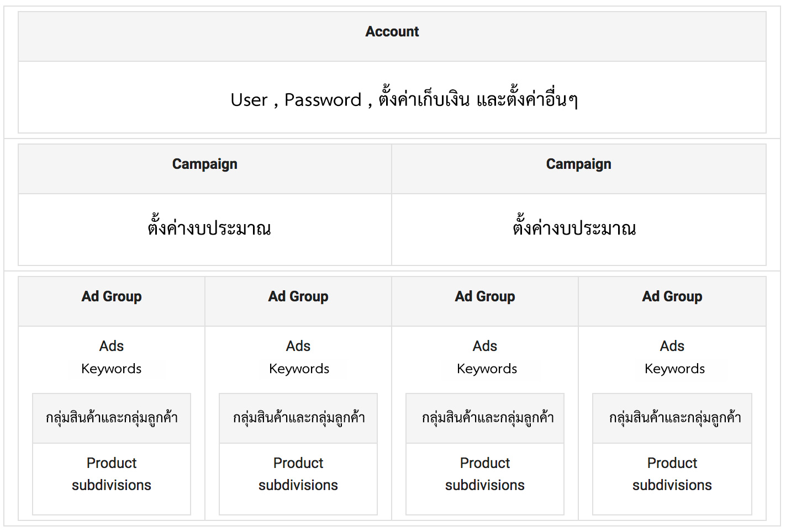791x532 pixels.
Task: Click กลุ่มสินค้าและกลุ่มลูกค้า box in first Ad Group
Action: pos(112,418)
